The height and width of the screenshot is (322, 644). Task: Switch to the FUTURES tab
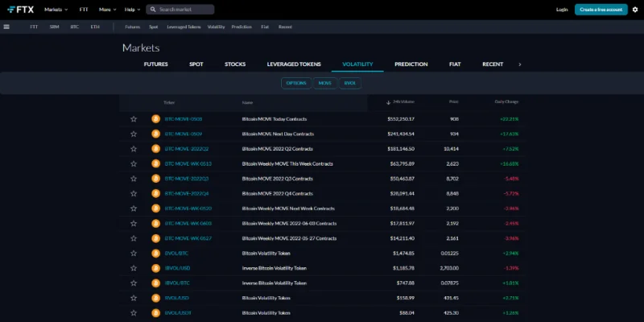pyautogui.click(x=155, y=64)
